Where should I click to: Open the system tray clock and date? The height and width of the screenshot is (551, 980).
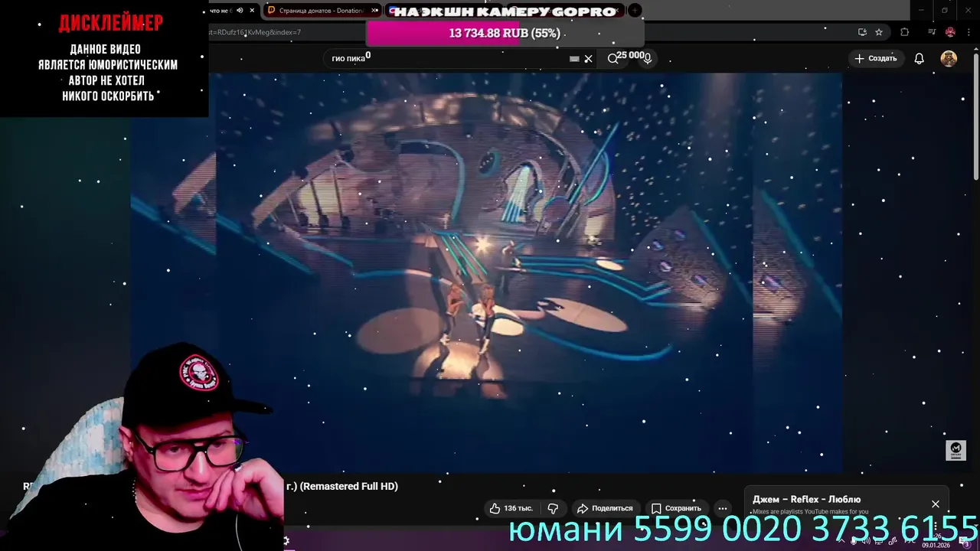pos(936,541)
